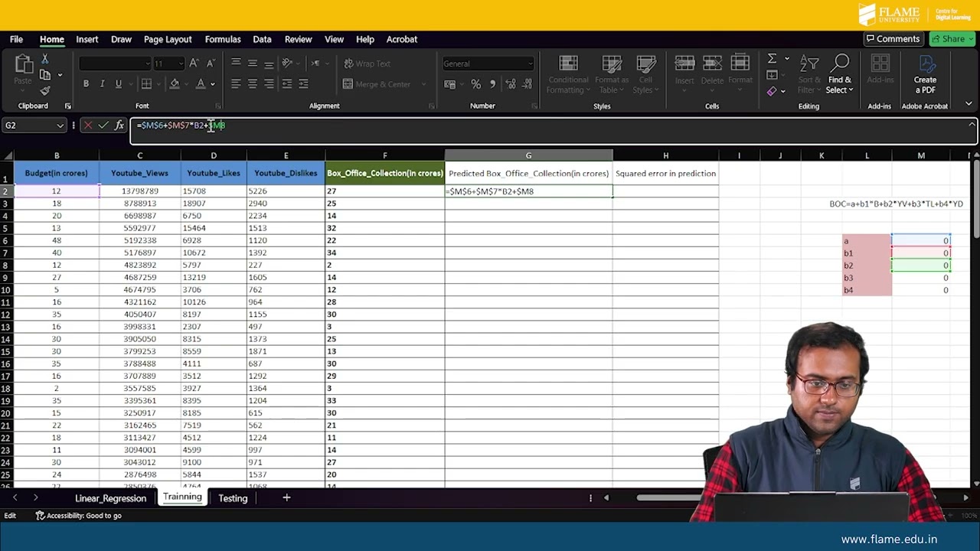Viewport: 980px width, 551px height.
Task: Open the font size combo box
Action: pyautogui.click(x=168, y=64)
